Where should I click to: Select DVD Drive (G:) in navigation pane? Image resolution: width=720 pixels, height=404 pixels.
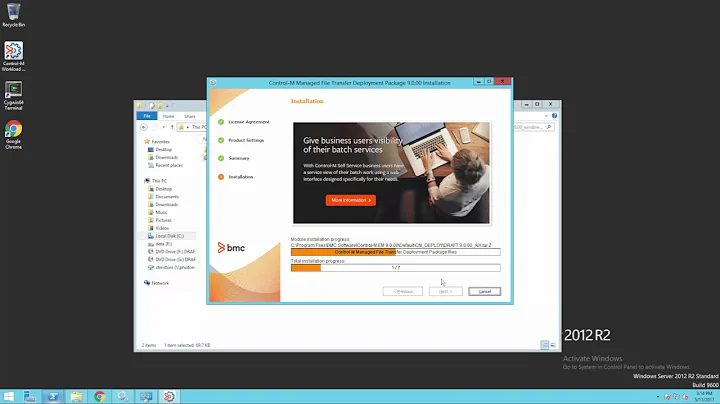(175, 259)
